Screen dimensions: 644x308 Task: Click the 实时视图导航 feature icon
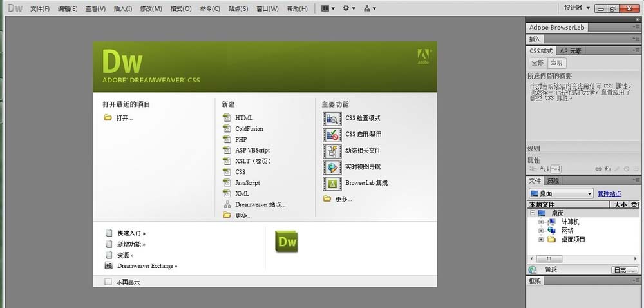[332, 167]
